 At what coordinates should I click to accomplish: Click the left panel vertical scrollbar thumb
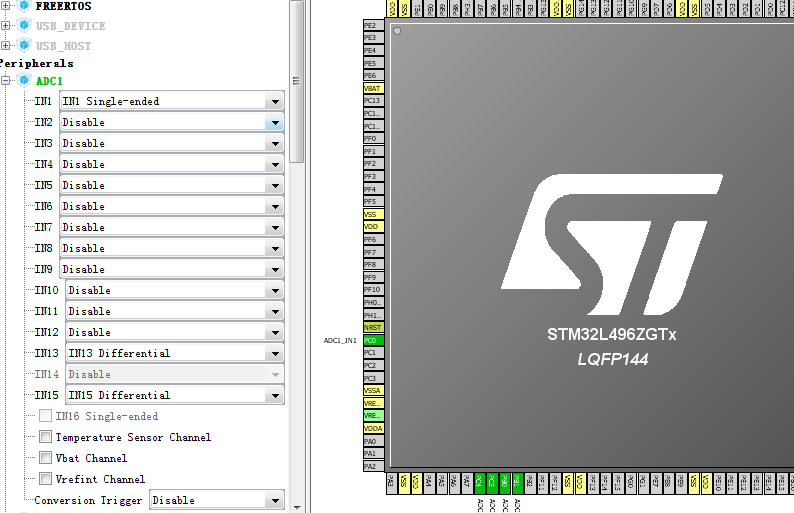tap(296, 81)
